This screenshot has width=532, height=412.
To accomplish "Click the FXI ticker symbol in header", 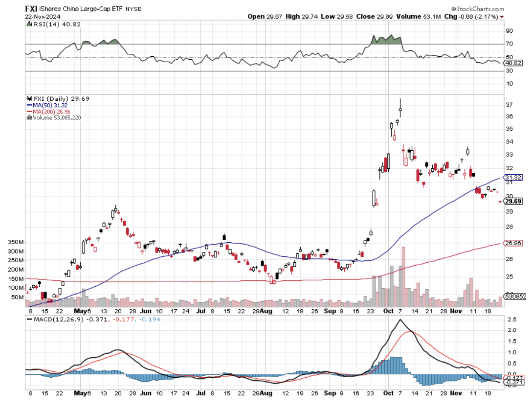I will pyautogui.click(x=32, y=8).
